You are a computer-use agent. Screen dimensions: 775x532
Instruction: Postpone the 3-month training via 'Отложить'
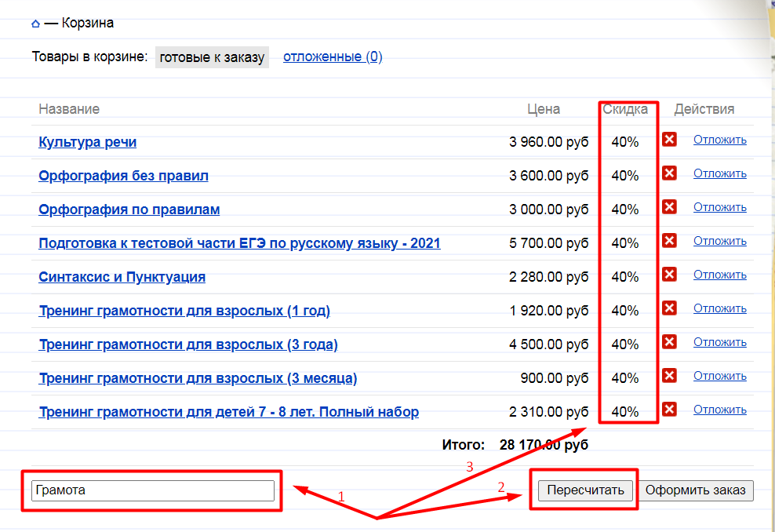click(719, 376)
